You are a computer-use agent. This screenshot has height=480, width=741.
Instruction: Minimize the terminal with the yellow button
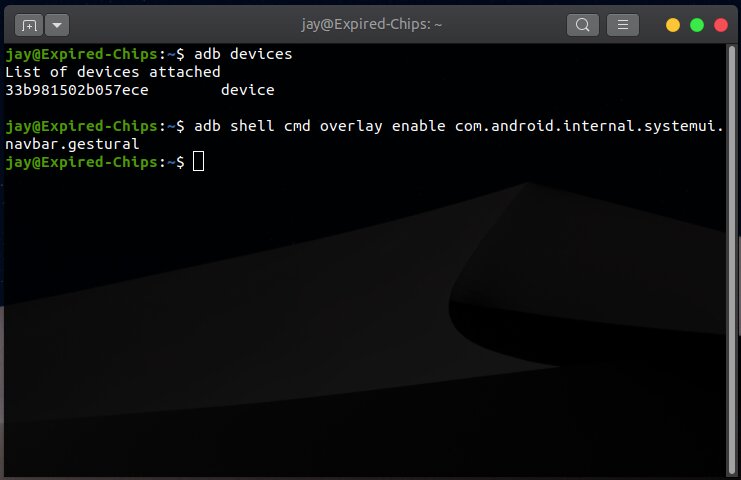pyautogui.click(x=673, y=25)
